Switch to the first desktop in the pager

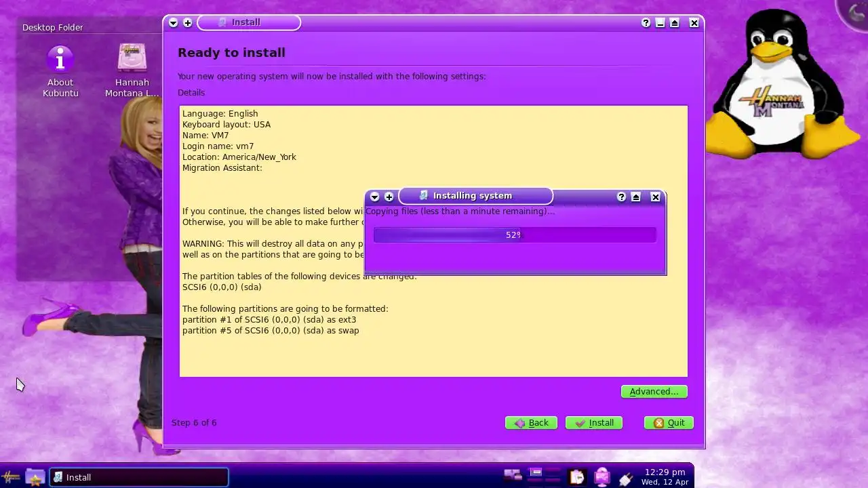536,473
